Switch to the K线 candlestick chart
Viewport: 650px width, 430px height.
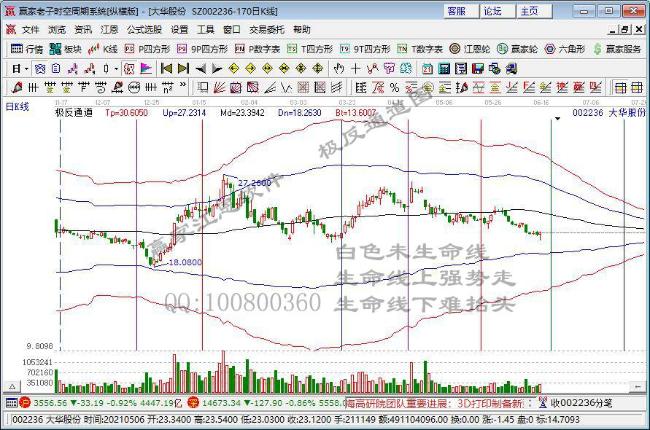[x=103, y=49]
